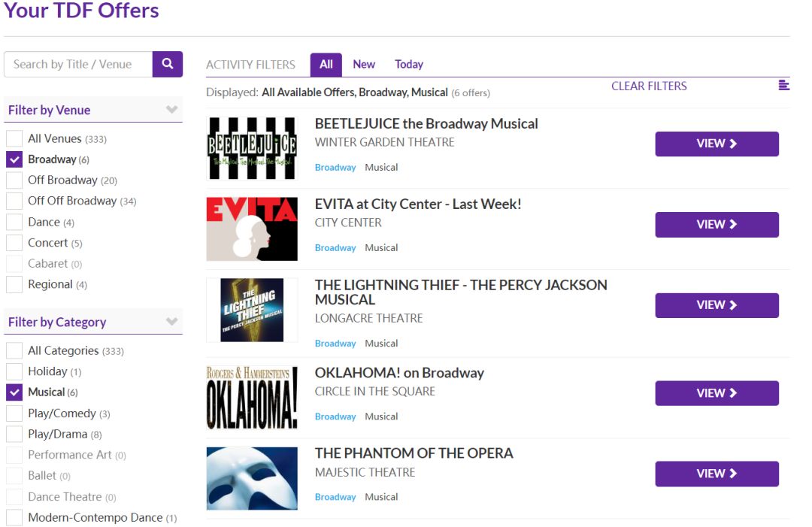Click the '(6 offers)' count text
The width and height of the screenshot is (812, 527).
470,92
